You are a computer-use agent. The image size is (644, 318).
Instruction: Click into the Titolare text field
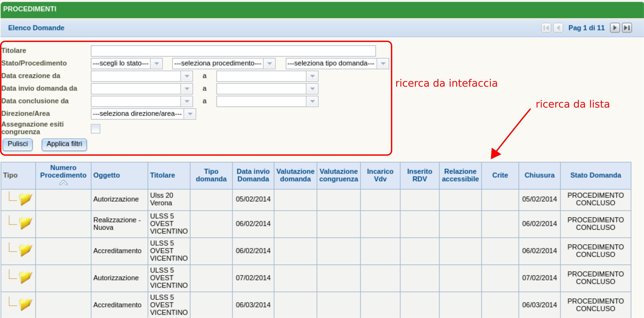233,51
